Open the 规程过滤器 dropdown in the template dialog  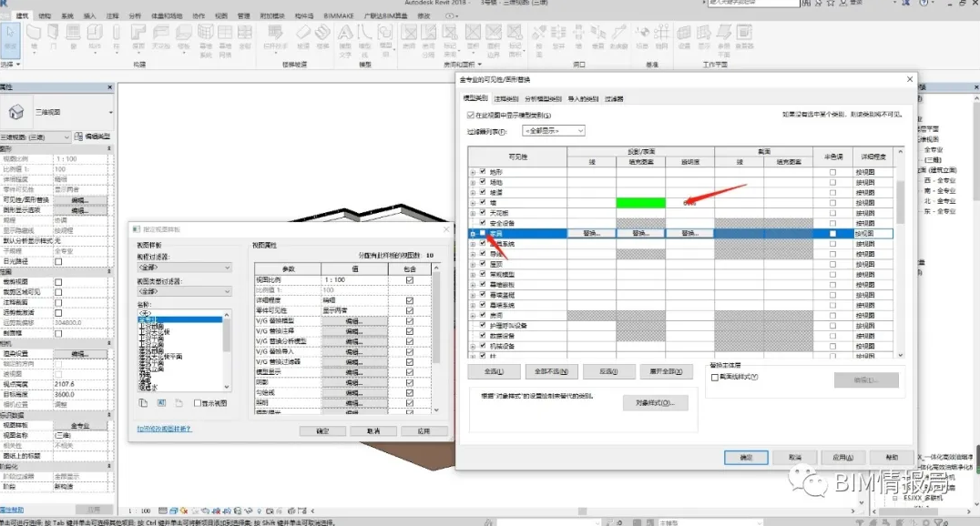click(x=184, y=267)
